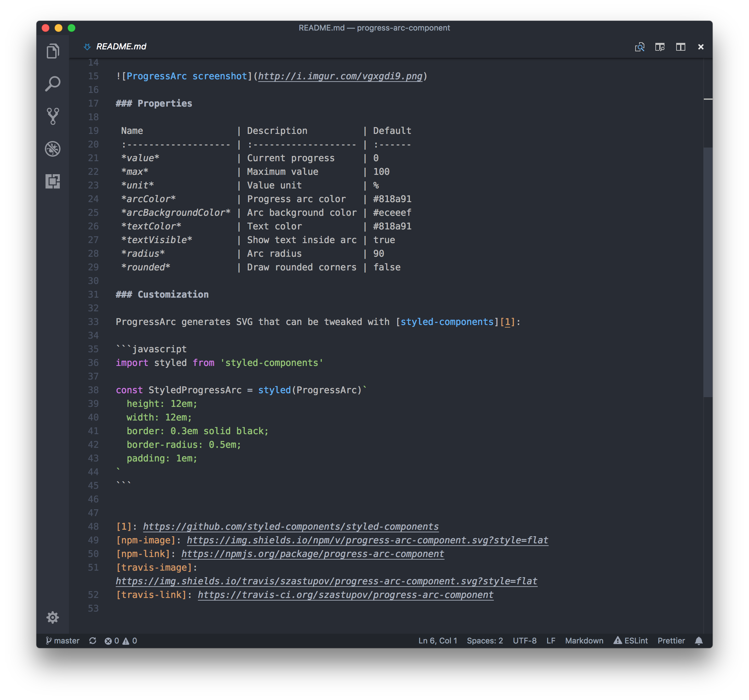Open master branch picker in status bar
This screenshot has width=749, height=700.
point(62,641)
